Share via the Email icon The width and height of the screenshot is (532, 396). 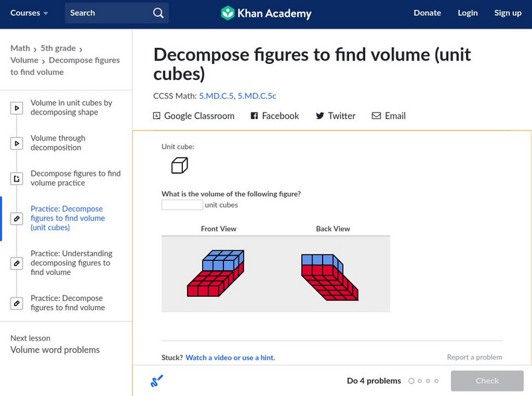click(376, 116)
